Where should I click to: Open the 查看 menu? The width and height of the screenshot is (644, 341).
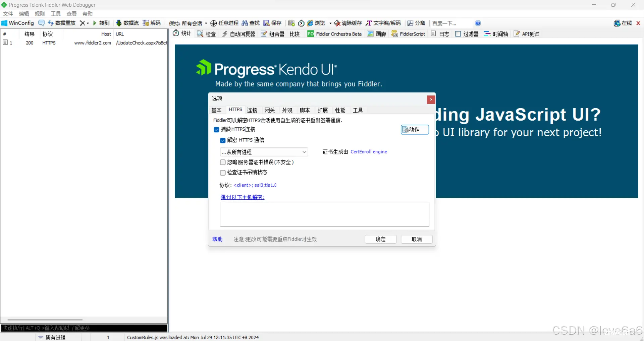[x=72, y=14]
